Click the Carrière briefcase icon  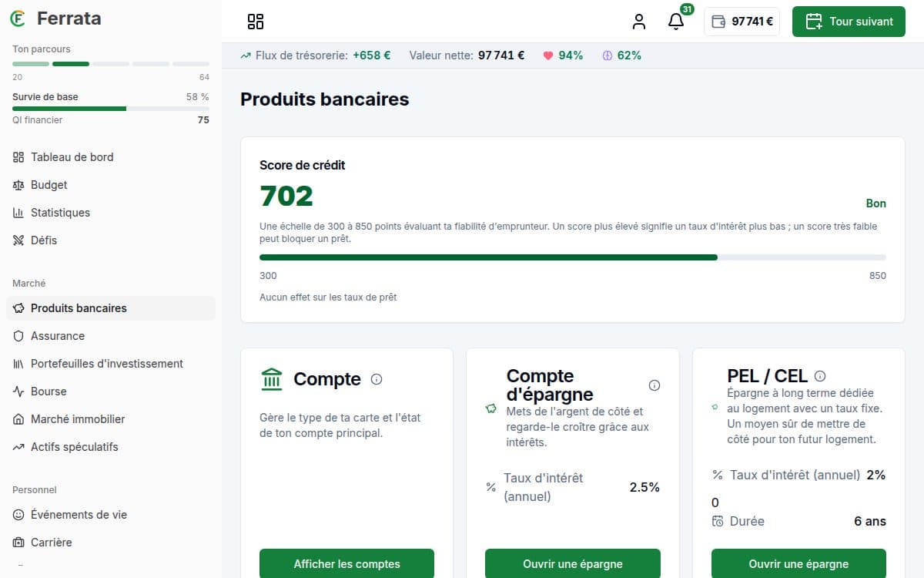18,543
